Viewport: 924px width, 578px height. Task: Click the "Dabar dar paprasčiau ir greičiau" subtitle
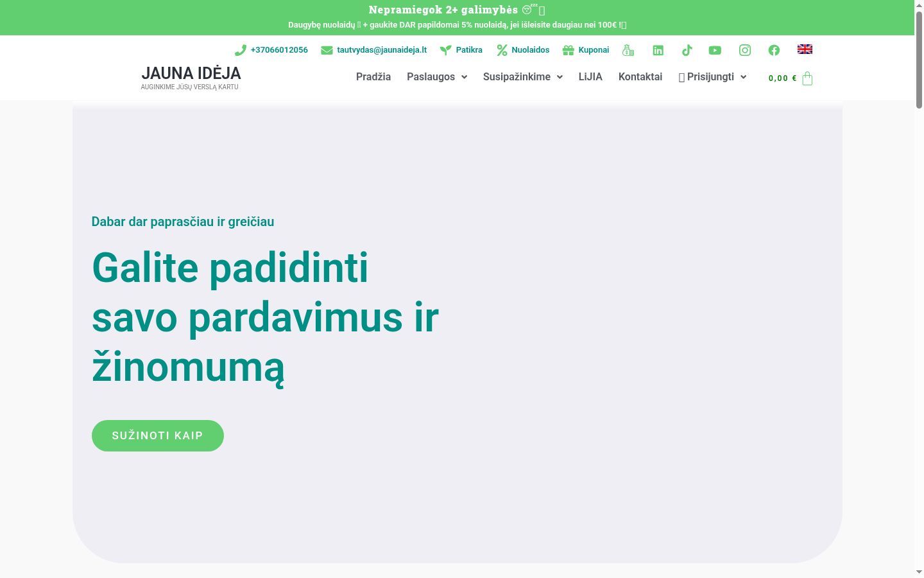(x=183, y=222)
